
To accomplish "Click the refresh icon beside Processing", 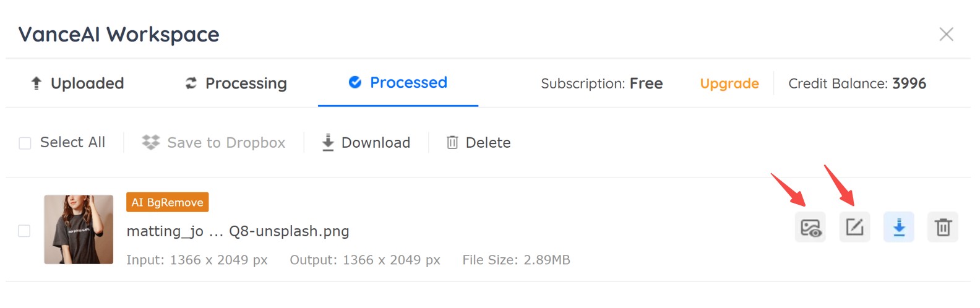I will tap(191, 83).
